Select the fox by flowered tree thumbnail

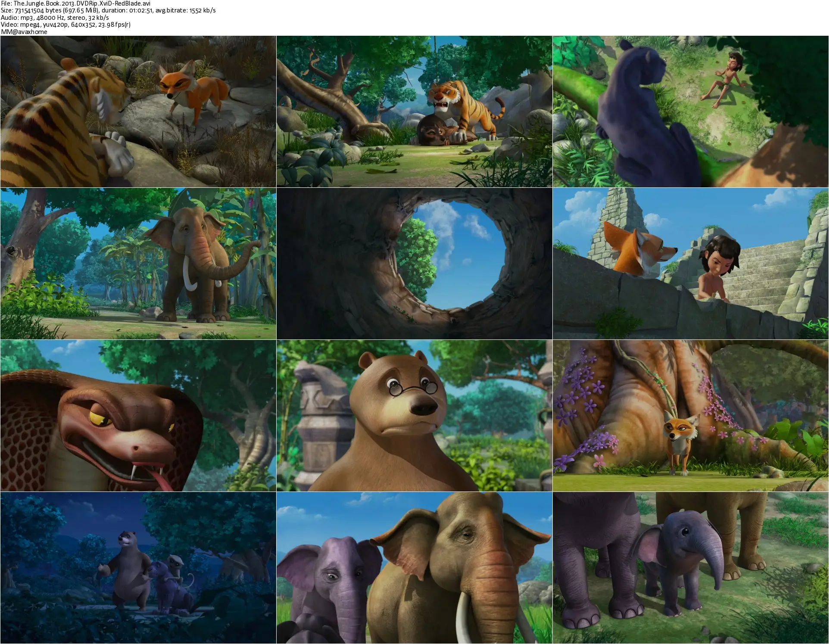pos(691,416)
